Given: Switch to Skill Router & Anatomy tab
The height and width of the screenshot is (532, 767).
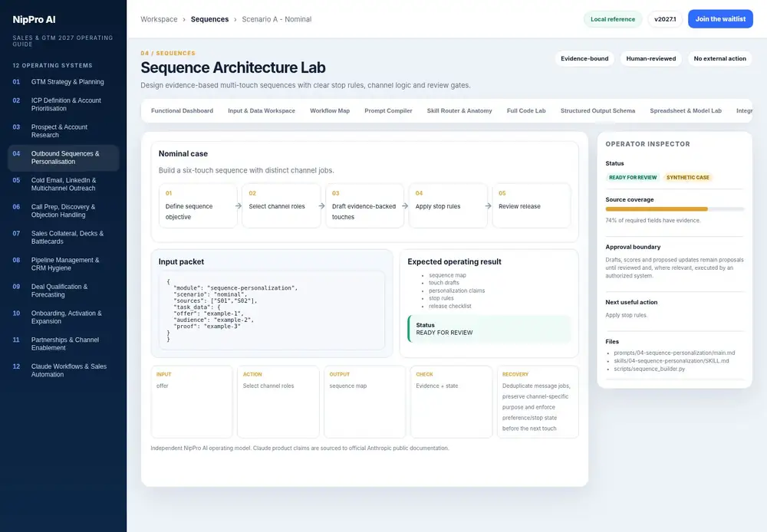Looking at the screenshot, I should (459, 111).
